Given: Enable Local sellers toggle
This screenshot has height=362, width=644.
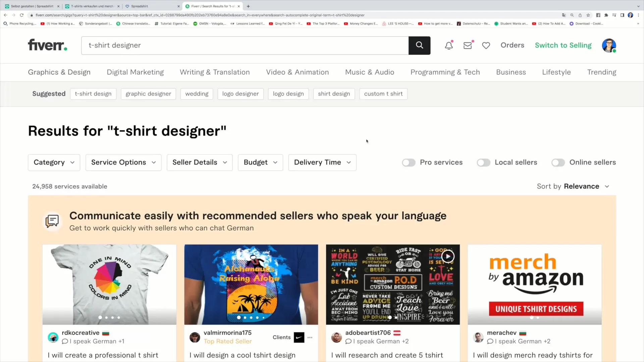Looking at the screenshot, I should [x=483, y=163].
